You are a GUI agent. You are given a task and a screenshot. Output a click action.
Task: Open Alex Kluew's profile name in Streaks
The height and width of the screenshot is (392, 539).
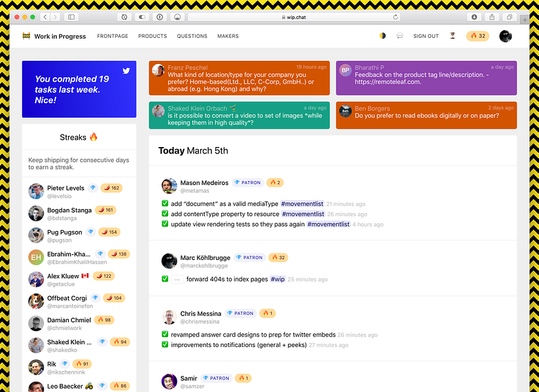63,276
